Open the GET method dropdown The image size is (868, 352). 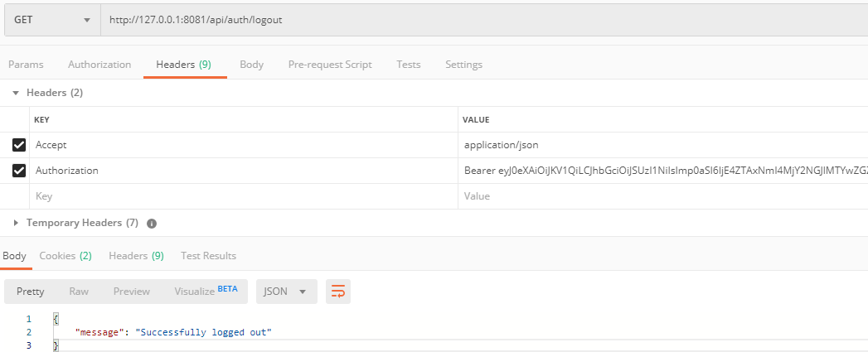pyautogui.click(x=51, y=20)
